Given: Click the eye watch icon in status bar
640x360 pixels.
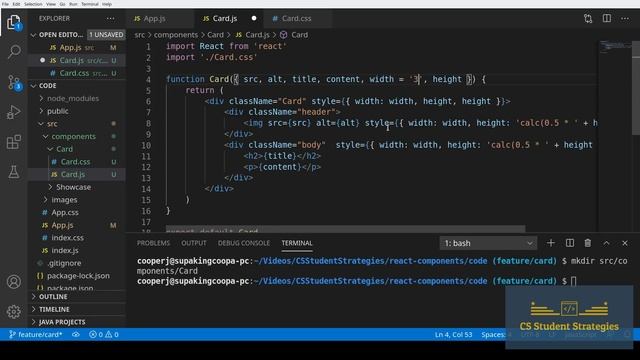Looking at the screenshot, I should (76, 334).
